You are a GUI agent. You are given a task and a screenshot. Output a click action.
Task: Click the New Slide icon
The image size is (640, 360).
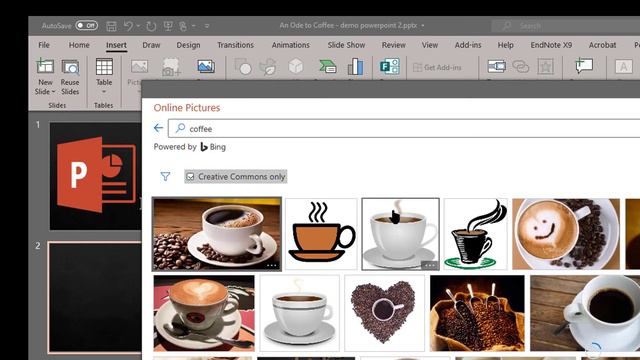45,67
